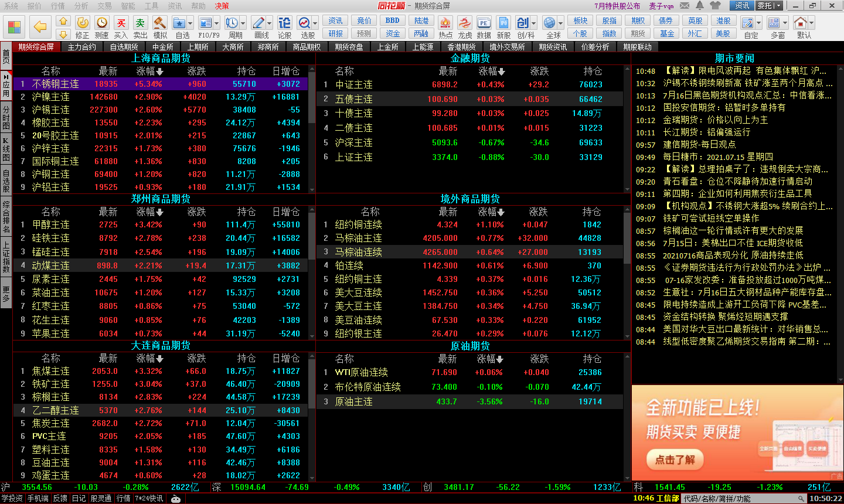Click the 全球 global markets globe icon
The width and height of the screenshot is (844, 504).
click(x=550, y=22)
